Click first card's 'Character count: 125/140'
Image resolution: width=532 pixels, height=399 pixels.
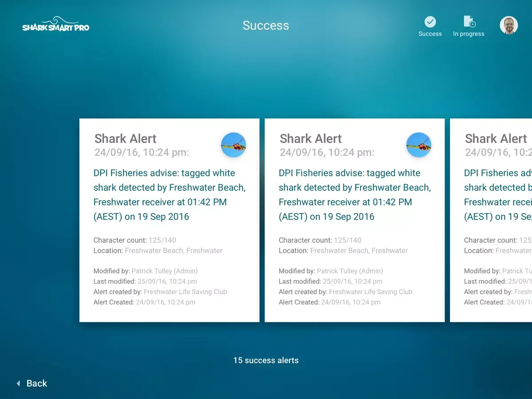135,240
